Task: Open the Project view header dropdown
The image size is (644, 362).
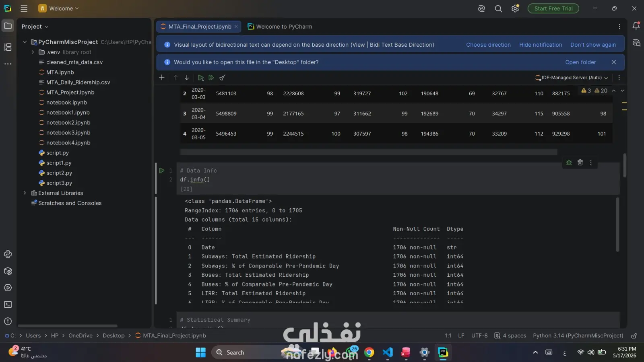Action: pos(35,27)
